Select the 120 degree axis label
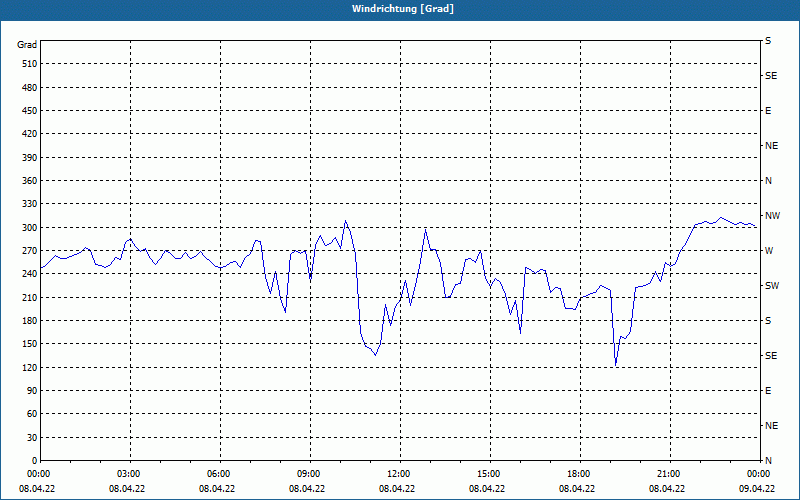Viewport: 800px width, 500px height. pyautogui.click(x=30, y=367)
